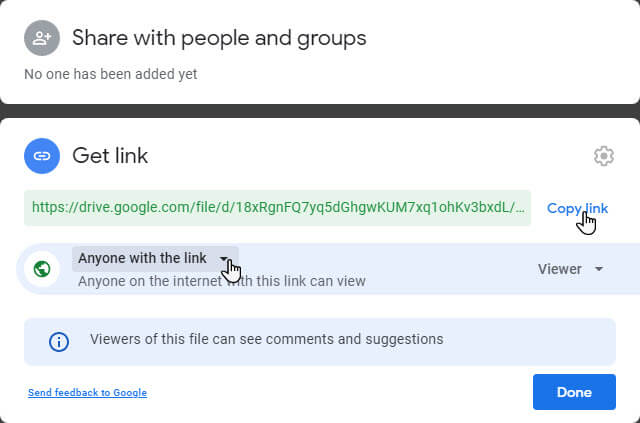Click empty space right of the Share heading
This screenshot has height=423, width=640.
tap(500, 38)
